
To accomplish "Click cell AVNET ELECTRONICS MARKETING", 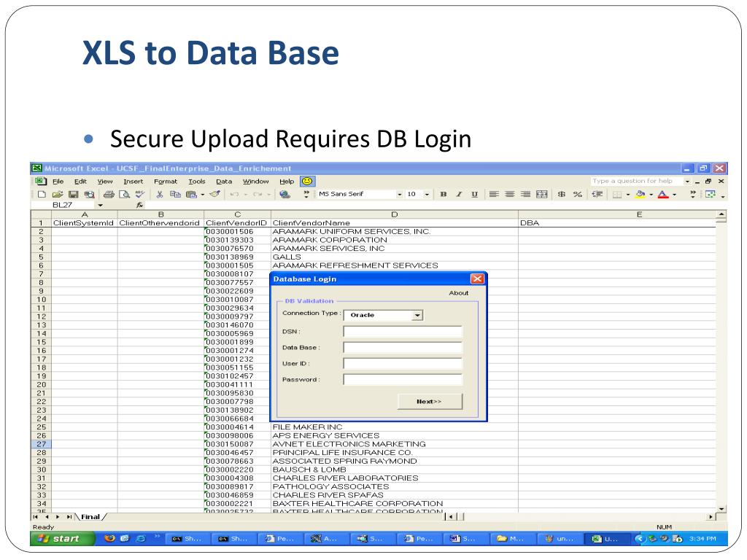I will pos(395,444).
